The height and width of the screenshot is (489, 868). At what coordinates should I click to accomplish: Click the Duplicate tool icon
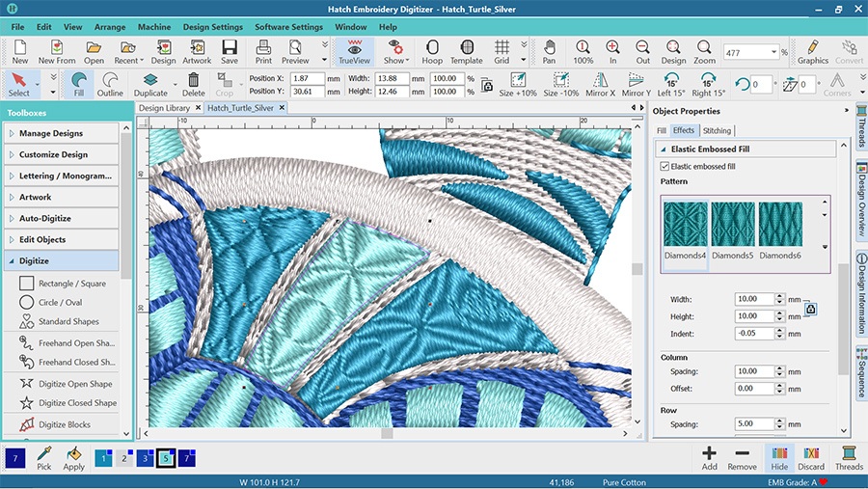click(150, 84)
